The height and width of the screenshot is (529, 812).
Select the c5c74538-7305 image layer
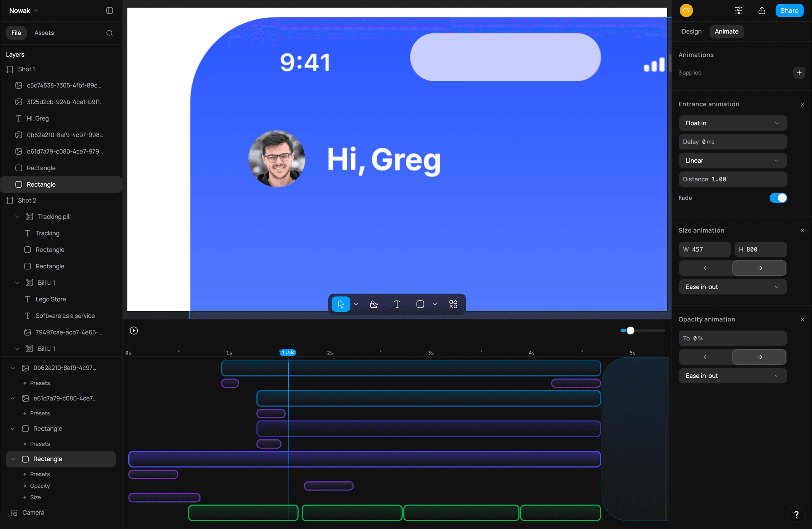pyautogui.click(x=61, y=85)
